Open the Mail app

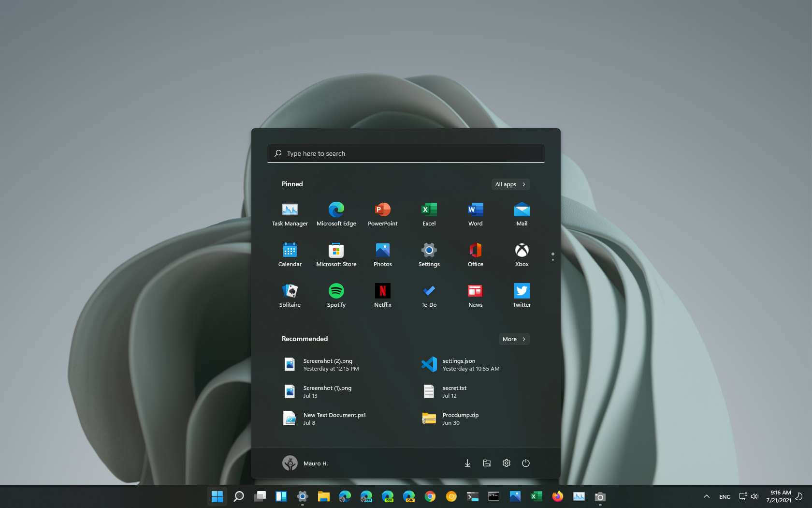click(522, 214)
